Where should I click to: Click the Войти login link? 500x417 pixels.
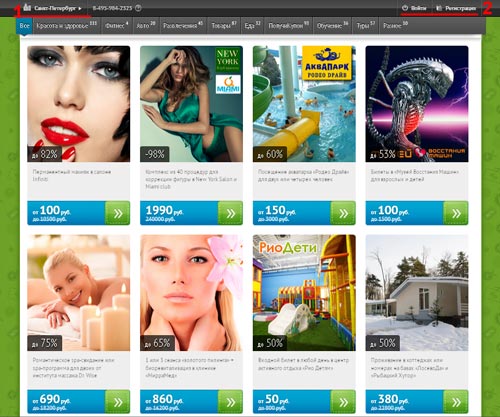414,8
